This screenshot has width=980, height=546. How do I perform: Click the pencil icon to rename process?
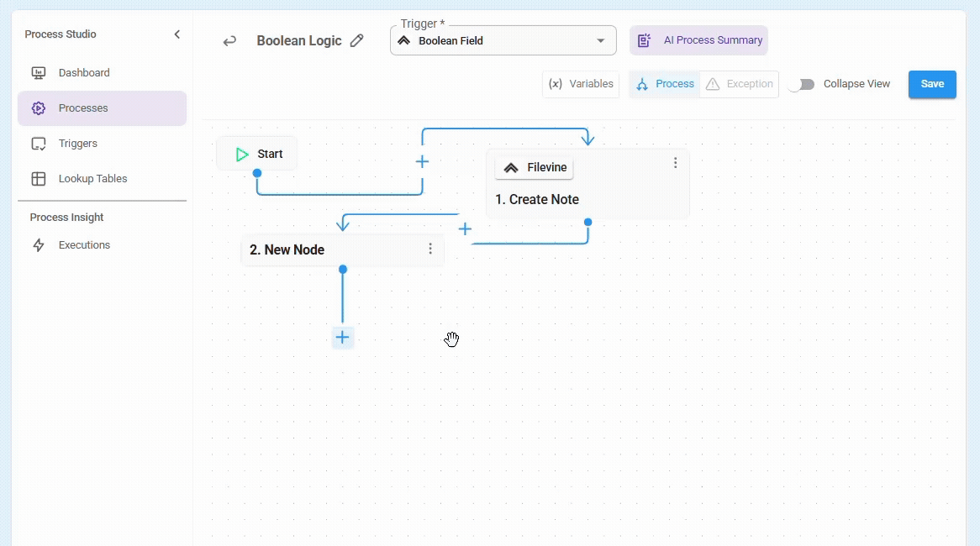tap(357, 40)
